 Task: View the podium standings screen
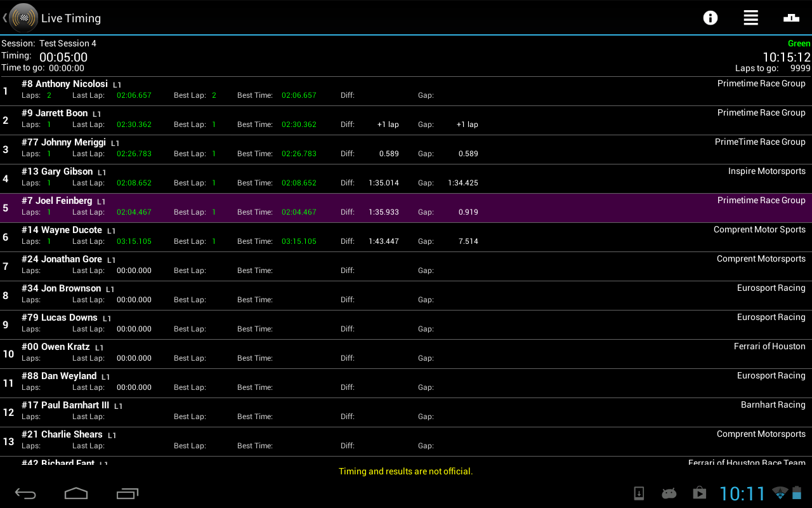[791, 18]
